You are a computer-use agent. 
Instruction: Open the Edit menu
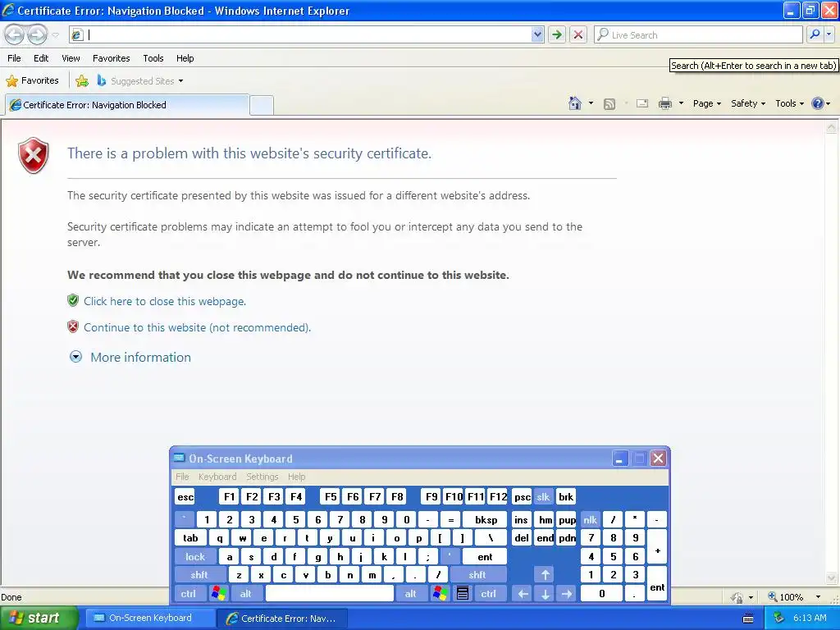click(41, 58)
